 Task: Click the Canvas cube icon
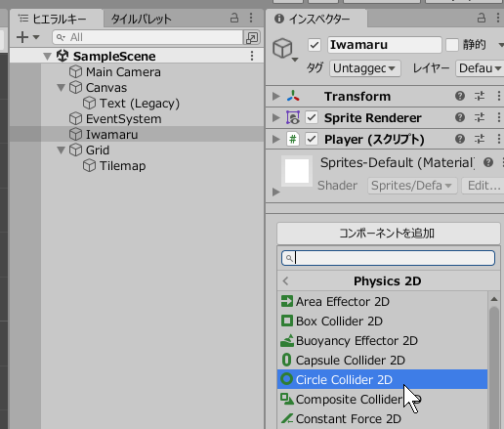point(75,88)
